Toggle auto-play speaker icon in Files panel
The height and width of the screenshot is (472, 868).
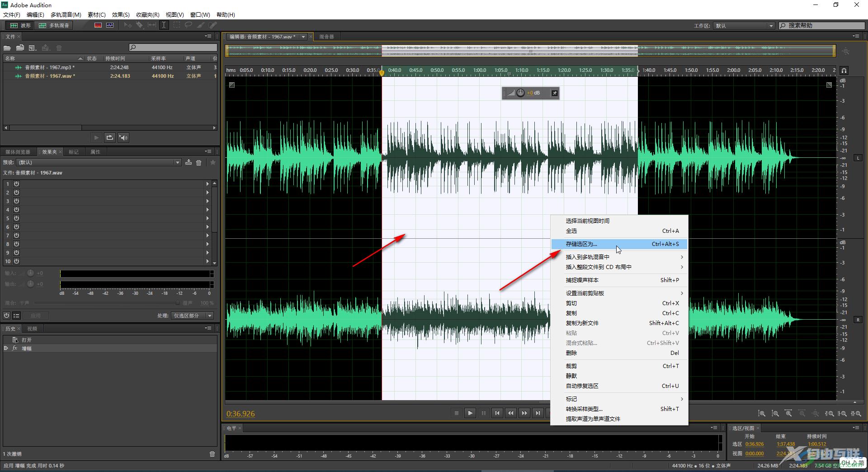pos(123,137)
